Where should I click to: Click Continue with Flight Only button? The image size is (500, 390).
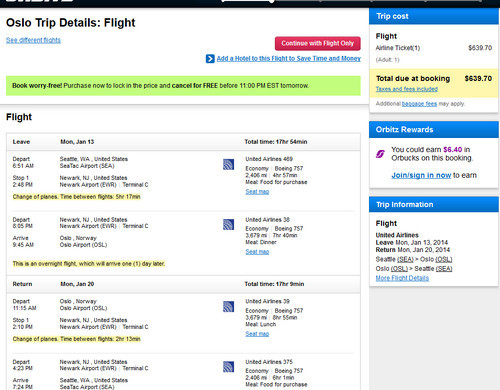point(317,43)
